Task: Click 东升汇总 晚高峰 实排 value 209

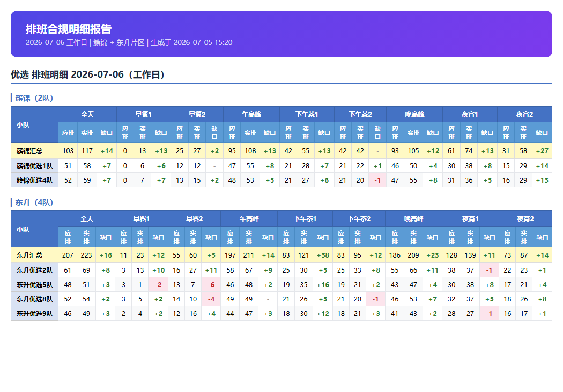Action: [413, 255]
